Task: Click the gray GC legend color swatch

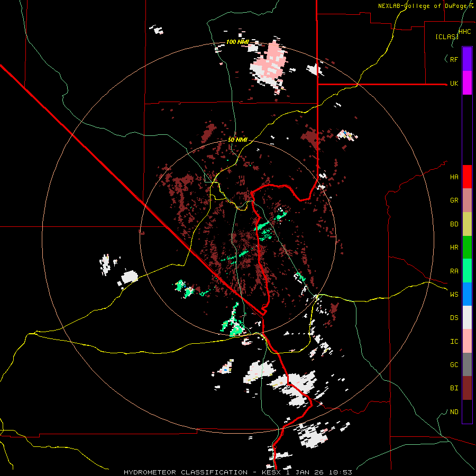Action: tap(467, 364)
